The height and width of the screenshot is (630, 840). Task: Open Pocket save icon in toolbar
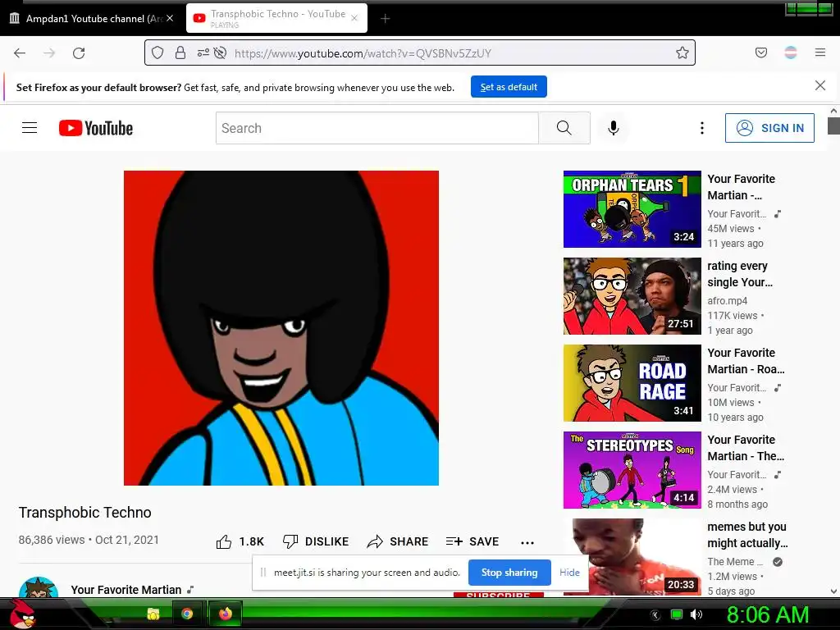click(x=761, y=52)
